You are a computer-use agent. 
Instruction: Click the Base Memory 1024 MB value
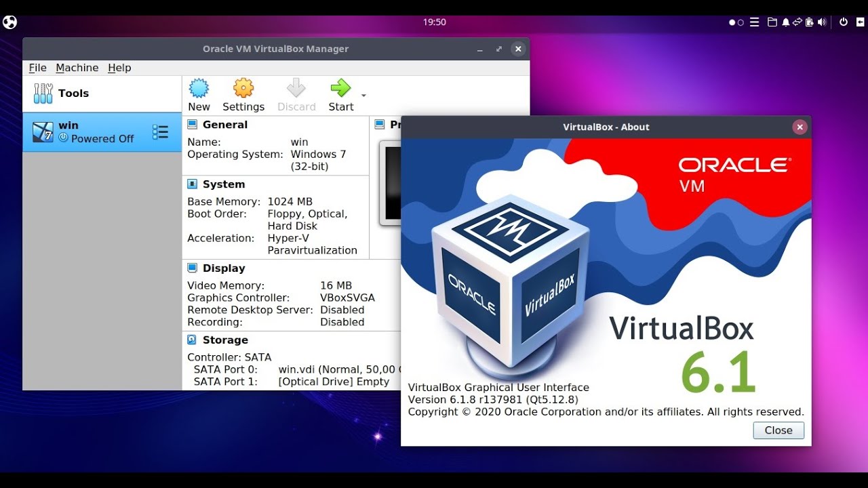[x=290, y=202]
